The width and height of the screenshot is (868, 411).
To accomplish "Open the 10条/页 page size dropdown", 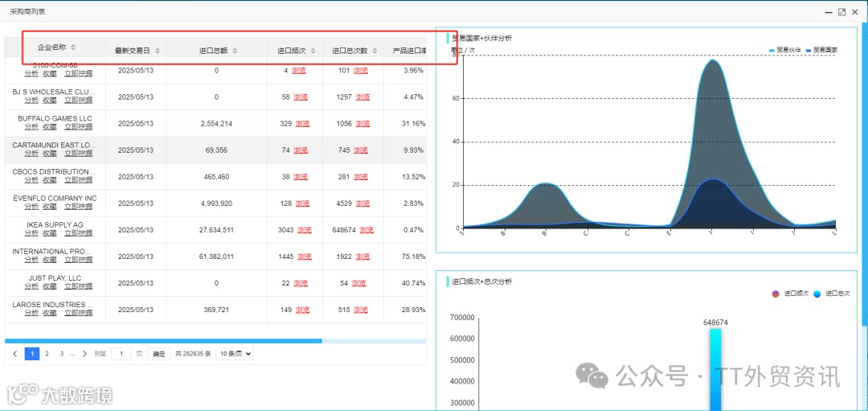I will click(235, 353).
